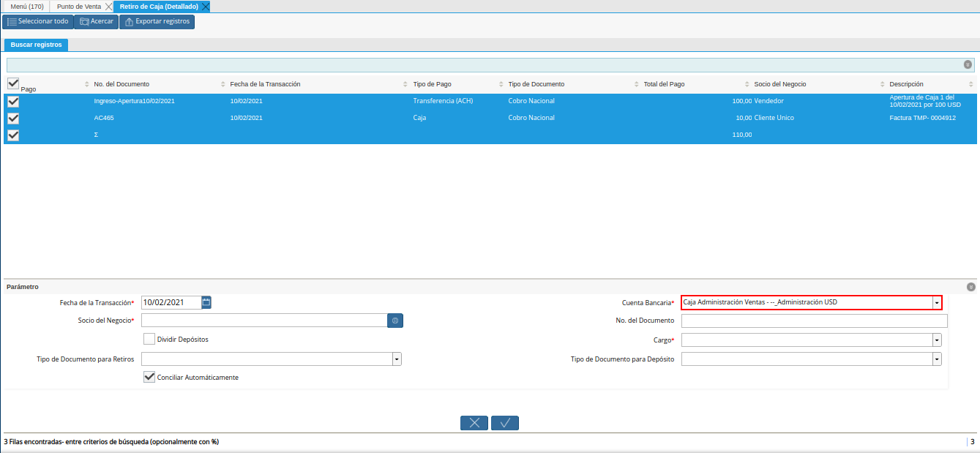Click the calendar icon next to transaction date
Screen dimensions: 980x453
(206, 302)
